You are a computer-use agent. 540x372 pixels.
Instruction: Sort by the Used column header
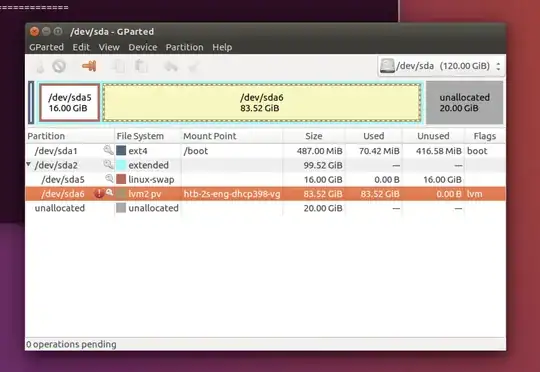point(374,136)
